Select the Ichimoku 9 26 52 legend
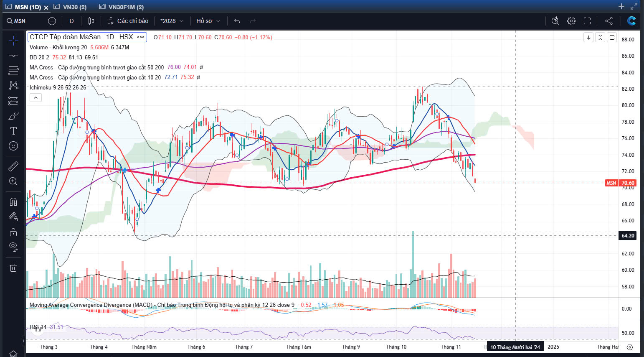 point(58,87)
